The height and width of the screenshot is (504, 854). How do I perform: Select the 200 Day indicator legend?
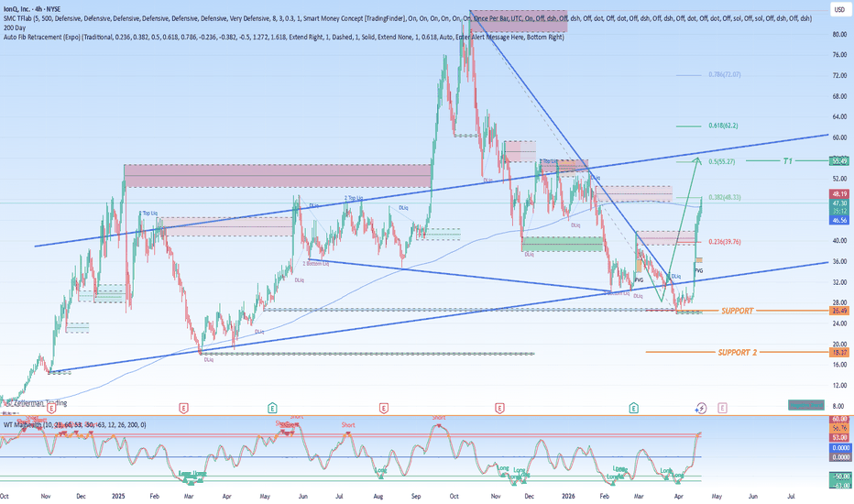pyautogui.click(x=15, y=27)
